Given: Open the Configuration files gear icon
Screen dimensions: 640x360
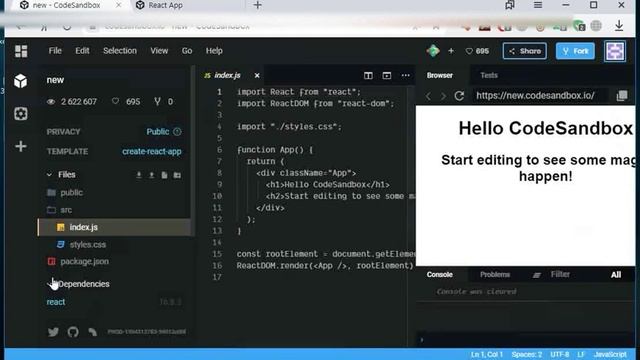Looking at the screenshot, I should (x=21, y=113).
